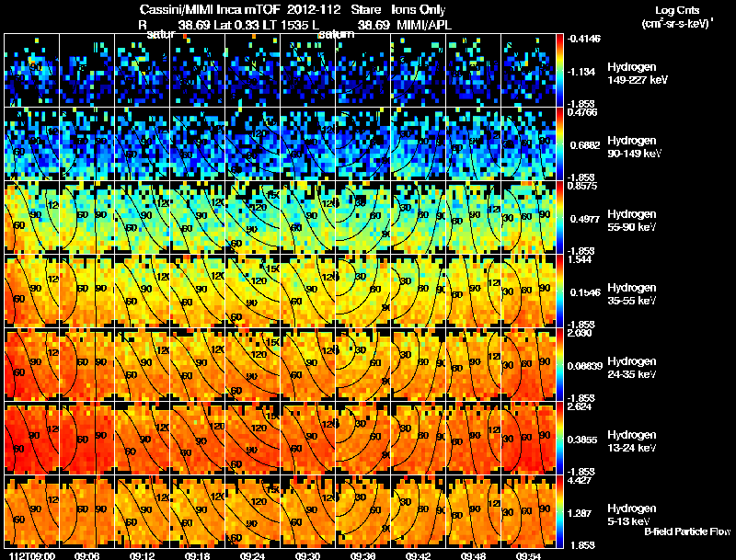Image resolution: width=736 pixels, height=560 pixels.
Task: Click the Hydrogen 35-55 keV color bar
Action: coord(559,291)
